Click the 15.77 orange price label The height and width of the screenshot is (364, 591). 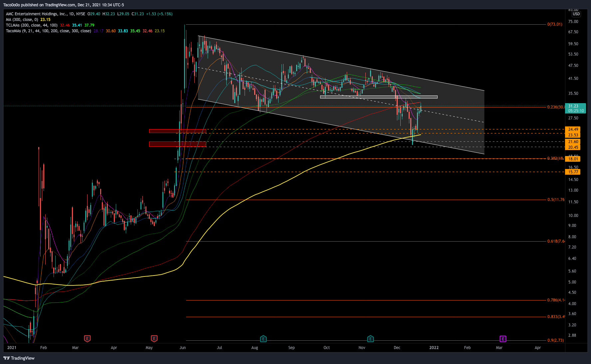(573, 172)
